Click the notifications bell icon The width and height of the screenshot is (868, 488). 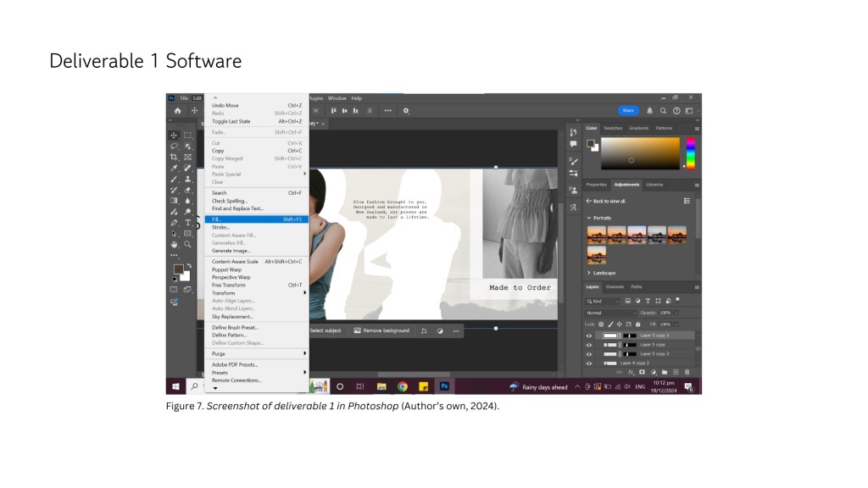650,110
